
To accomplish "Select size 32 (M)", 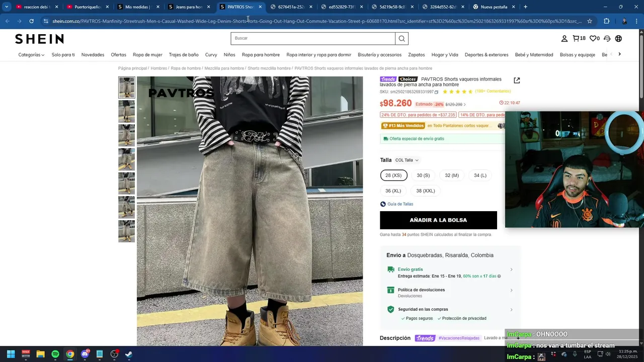I will click(452, 175).
